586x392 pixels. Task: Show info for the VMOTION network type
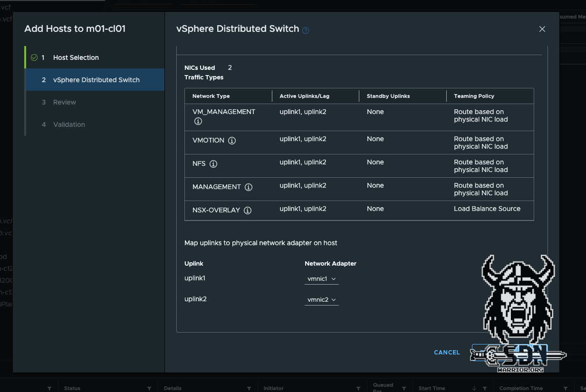coord(232,141)
